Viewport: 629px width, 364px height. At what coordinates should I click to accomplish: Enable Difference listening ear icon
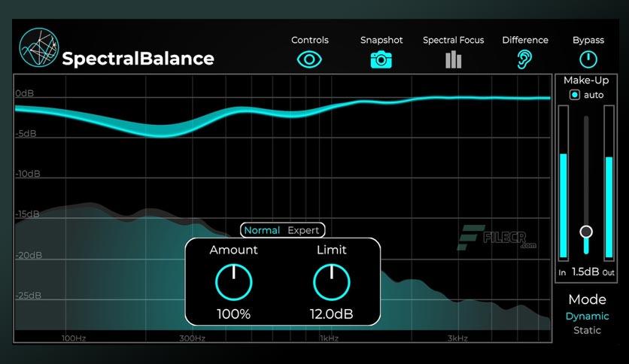pos(524,59)
